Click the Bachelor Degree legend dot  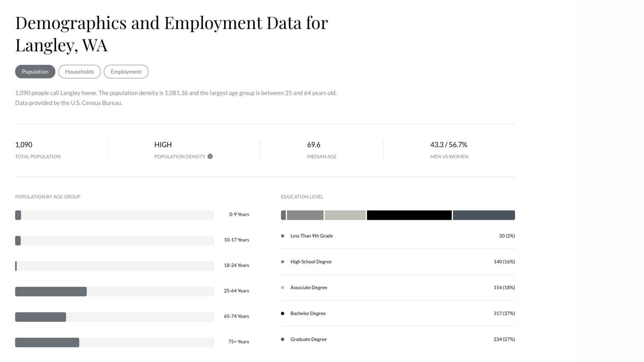click(283, 313)
